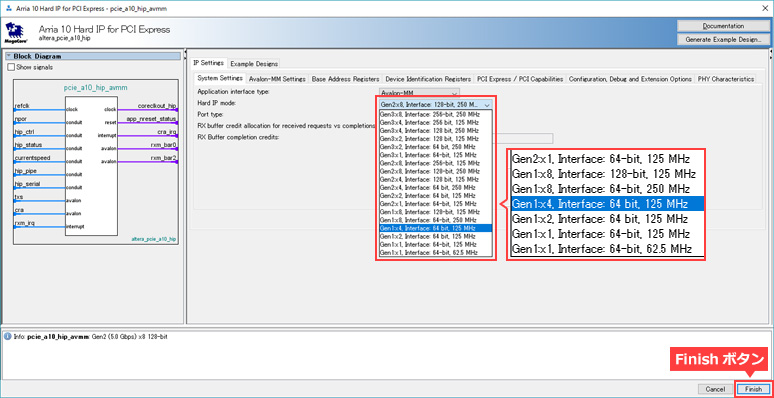Click the coreclkout_hip output label
This screenshot has width=774, height=398.
click(157, 106)
